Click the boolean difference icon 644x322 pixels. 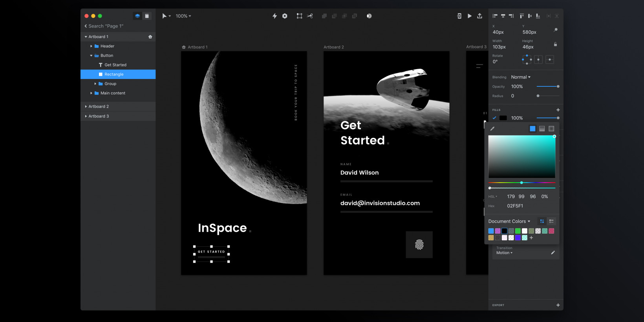pyautogui.click(x=355, y=16)
